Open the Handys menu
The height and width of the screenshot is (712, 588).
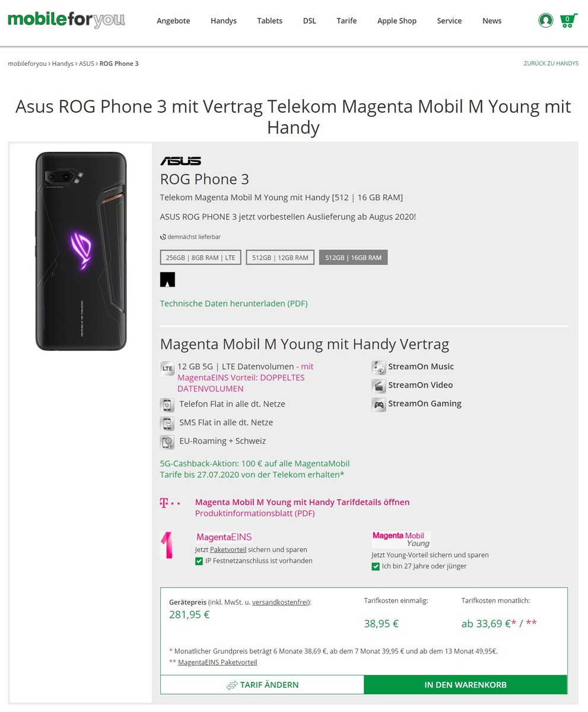pos(224,21)
